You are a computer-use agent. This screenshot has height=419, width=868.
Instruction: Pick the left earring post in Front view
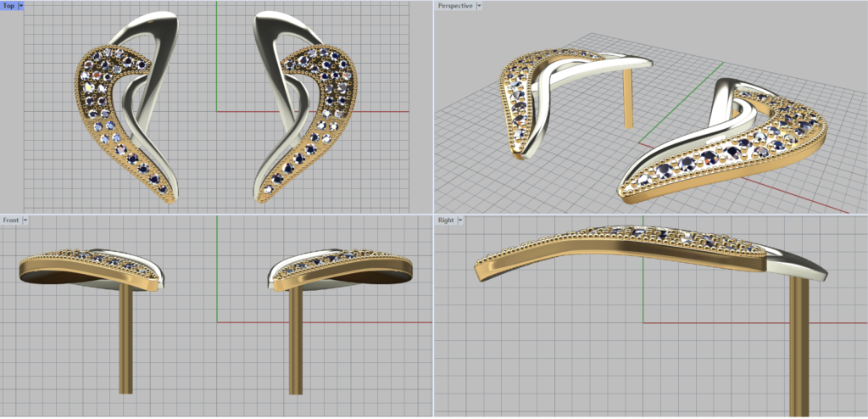point(125,339)
